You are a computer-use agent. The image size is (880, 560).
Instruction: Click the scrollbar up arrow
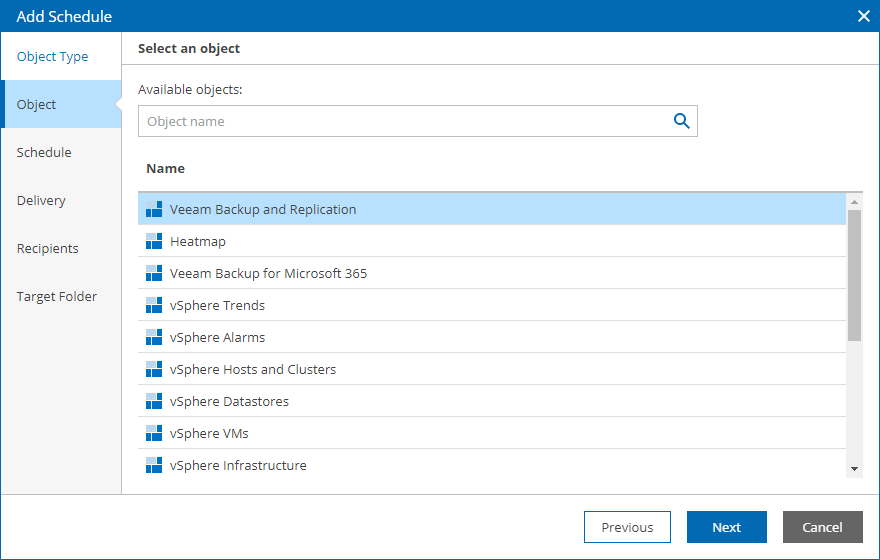(x=854, y=202)
